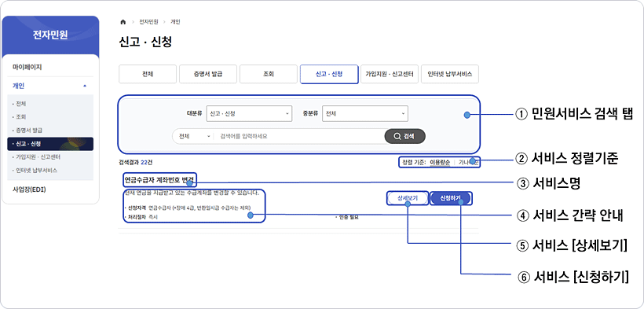Open 마이페이지 in the sidebar

pyautogui.click(x=27, y=67)
